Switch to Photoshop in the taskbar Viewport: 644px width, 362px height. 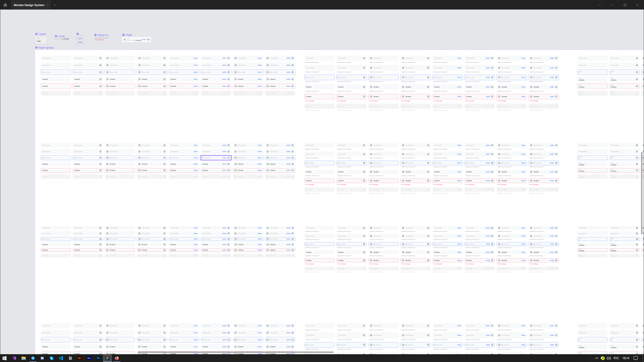(98, 358)
